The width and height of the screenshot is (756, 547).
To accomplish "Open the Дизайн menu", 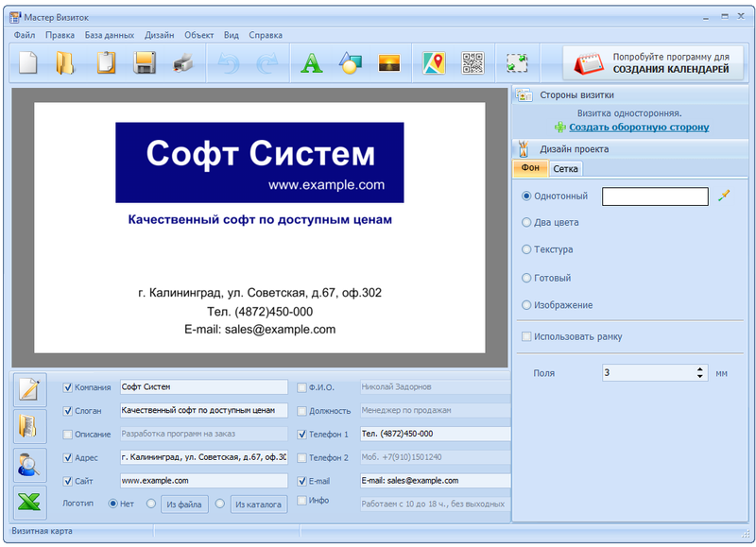I will click(x=159, y=35).
